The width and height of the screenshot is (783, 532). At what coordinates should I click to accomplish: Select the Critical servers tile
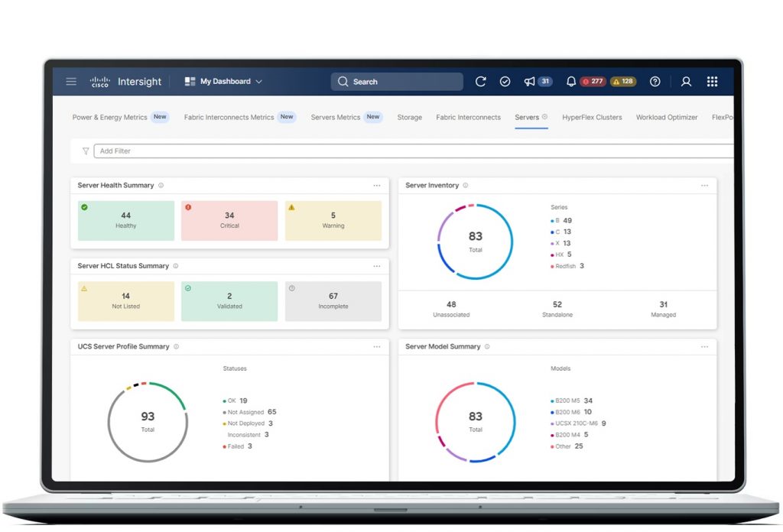(x=229, y=220)
